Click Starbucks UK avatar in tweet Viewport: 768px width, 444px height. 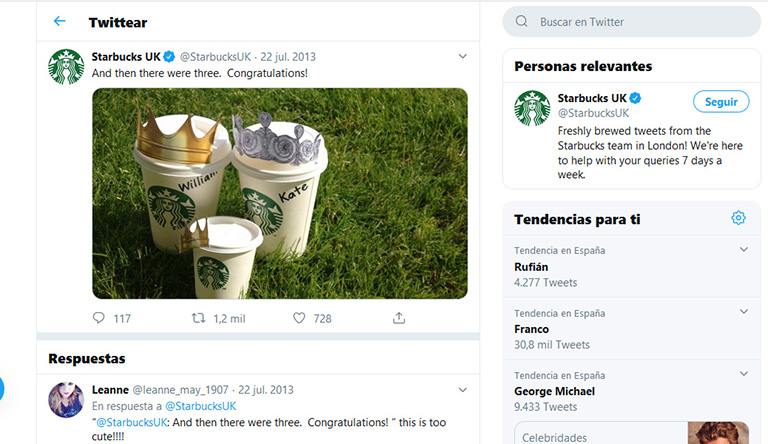[66, 67]
